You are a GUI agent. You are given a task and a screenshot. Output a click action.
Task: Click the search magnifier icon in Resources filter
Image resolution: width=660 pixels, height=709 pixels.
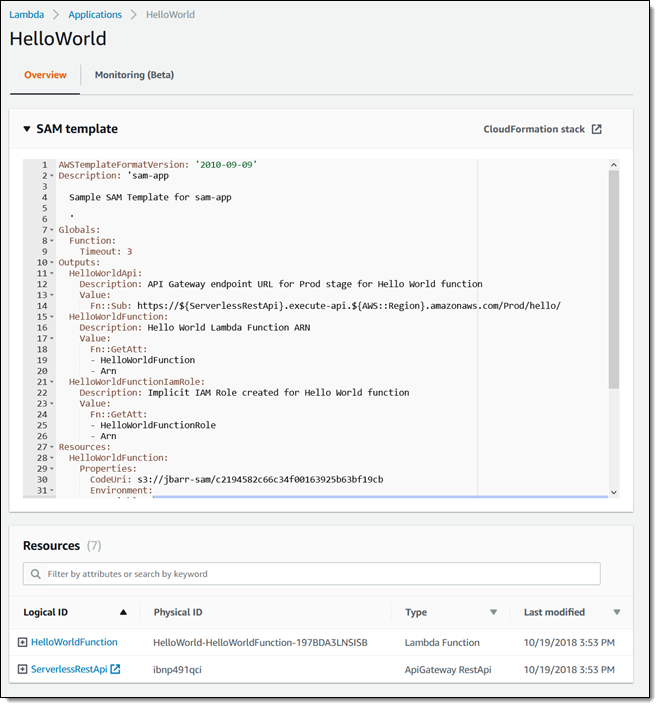37,574
